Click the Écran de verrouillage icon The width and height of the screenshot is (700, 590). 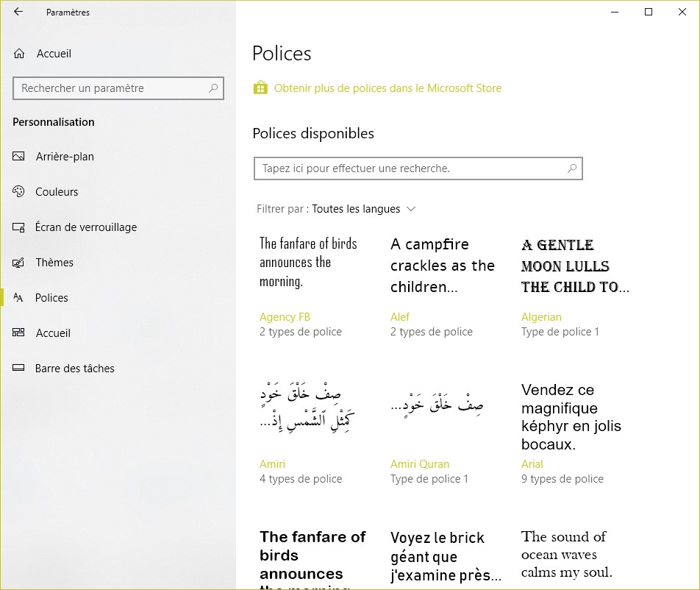point(19,227)
